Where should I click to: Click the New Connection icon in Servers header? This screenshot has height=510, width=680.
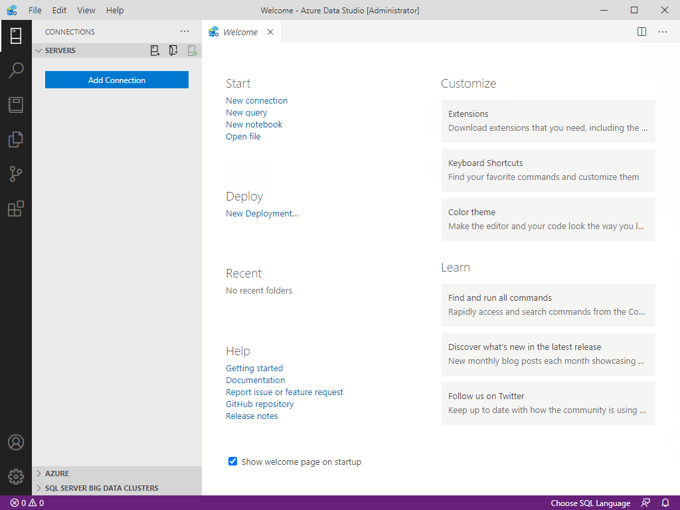click(155, 51)
